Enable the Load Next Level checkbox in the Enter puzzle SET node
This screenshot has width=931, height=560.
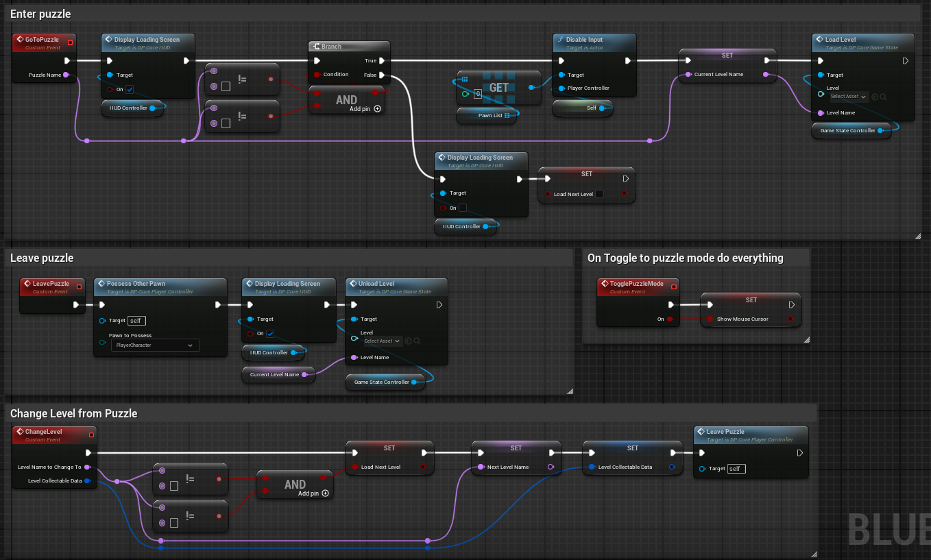tap(599, 195)
